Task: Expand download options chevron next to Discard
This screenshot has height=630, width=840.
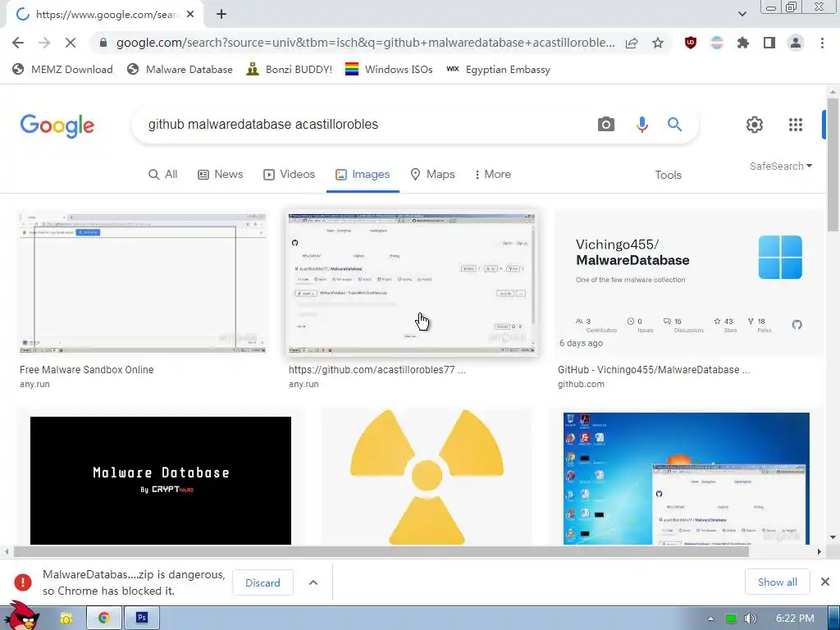Action: [313, 583]
